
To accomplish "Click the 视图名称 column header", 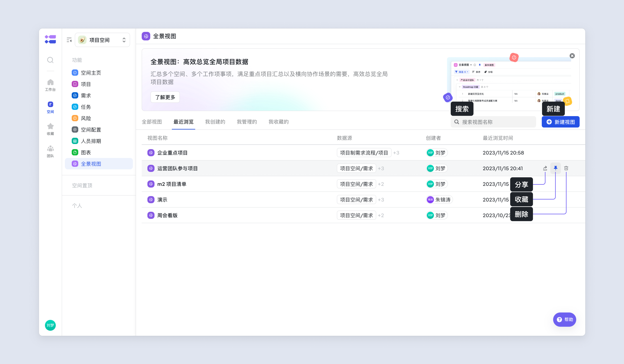I will [157, 138].
